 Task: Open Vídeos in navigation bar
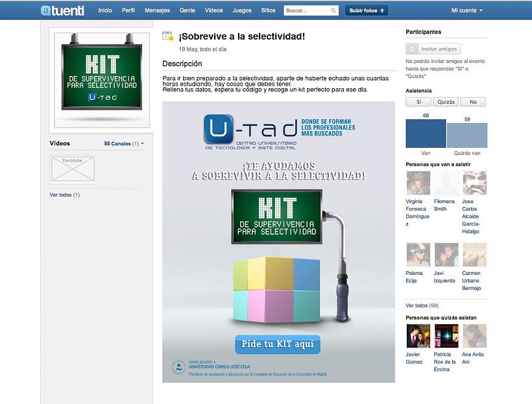tap(213, 10)
